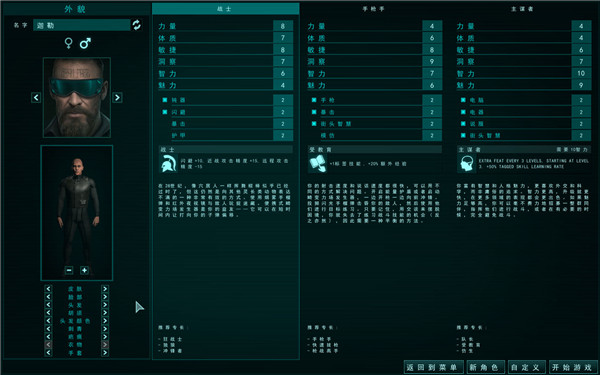This screenshot has height=375, width=600.
Task: Pick previous 头发颜色 with left arrow
Action: [x=48, y=321]
